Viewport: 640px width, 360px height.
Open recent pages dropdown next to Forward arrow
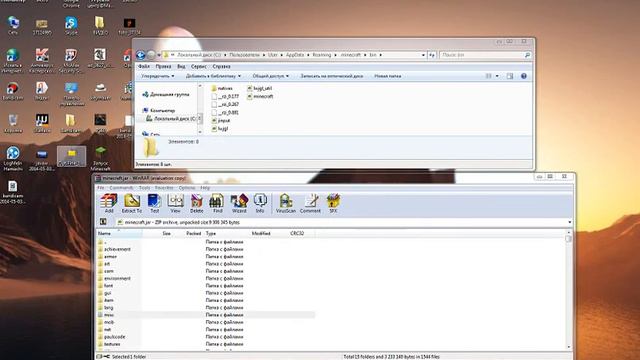pyautogui.click(x=158, y=55)
